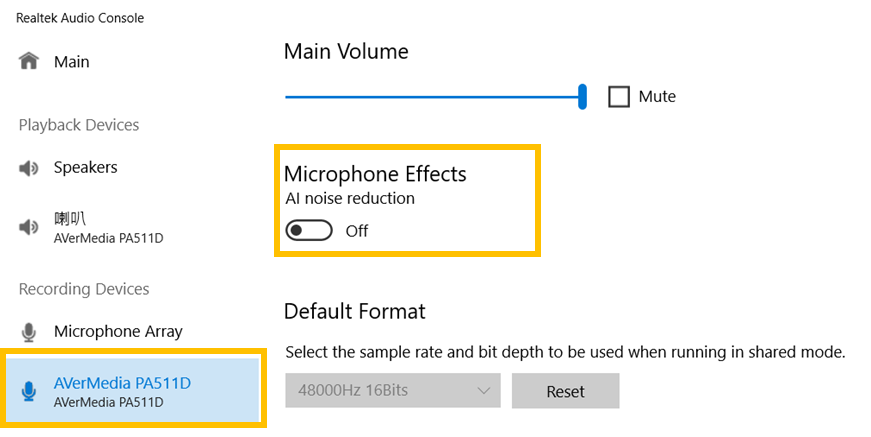Select Speakers playback device
Viewport: 871px width, 437px height.
(85, 168)
